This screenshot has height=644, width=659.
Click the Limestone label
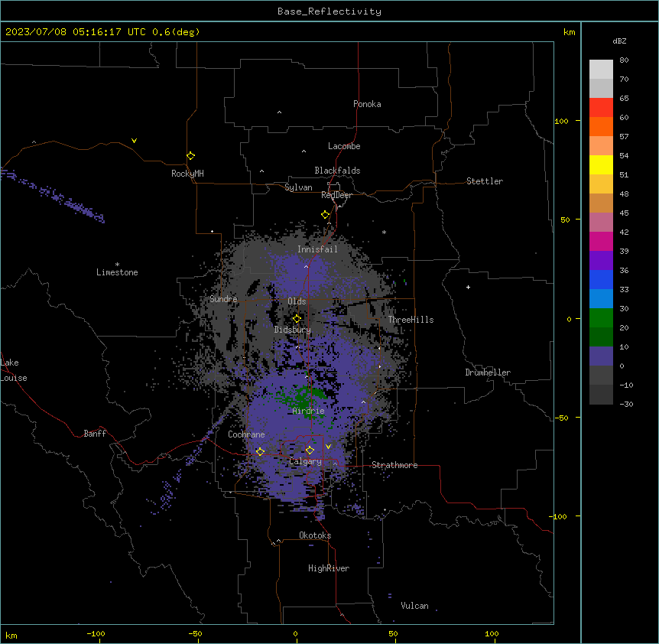[x=117, y=272]
